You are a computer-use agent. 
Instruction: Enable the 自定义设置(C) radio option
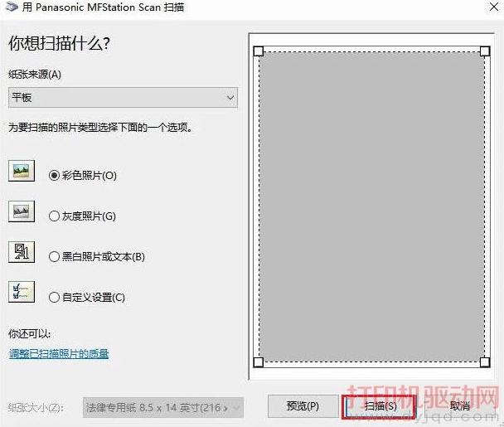(x=55, y=298)
